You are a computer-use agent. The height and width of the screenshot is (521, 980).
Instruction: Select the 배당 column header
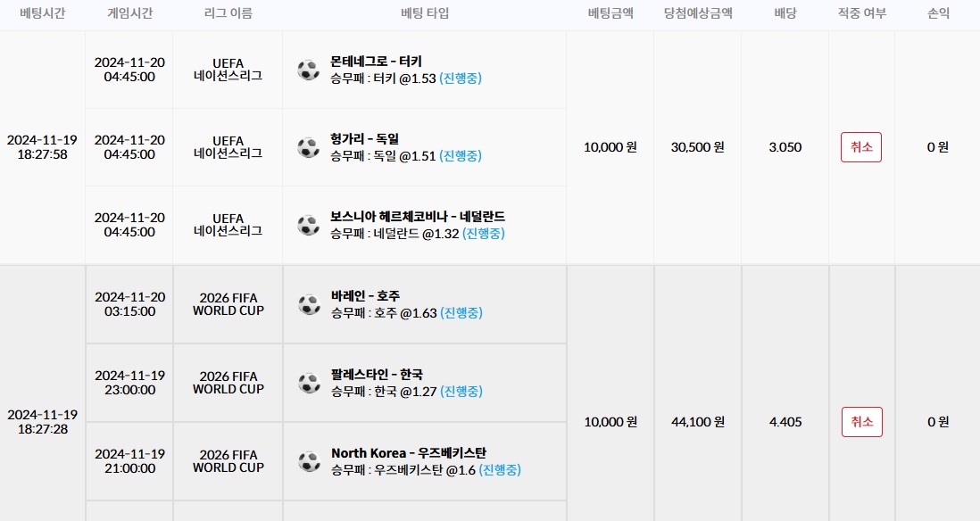point(785,13)
